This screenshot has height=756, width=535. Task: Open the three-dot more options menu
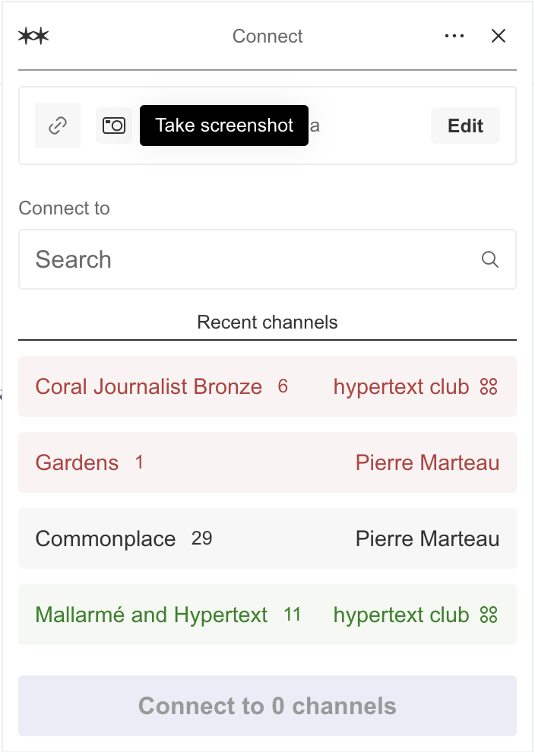[x=454, y=37]
